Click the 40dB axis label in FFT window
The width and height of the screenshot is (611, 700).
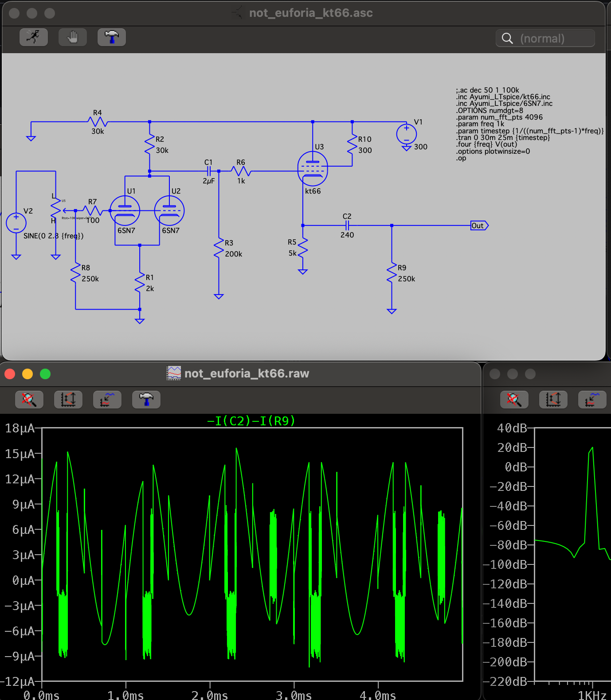(x=512, y=428)
